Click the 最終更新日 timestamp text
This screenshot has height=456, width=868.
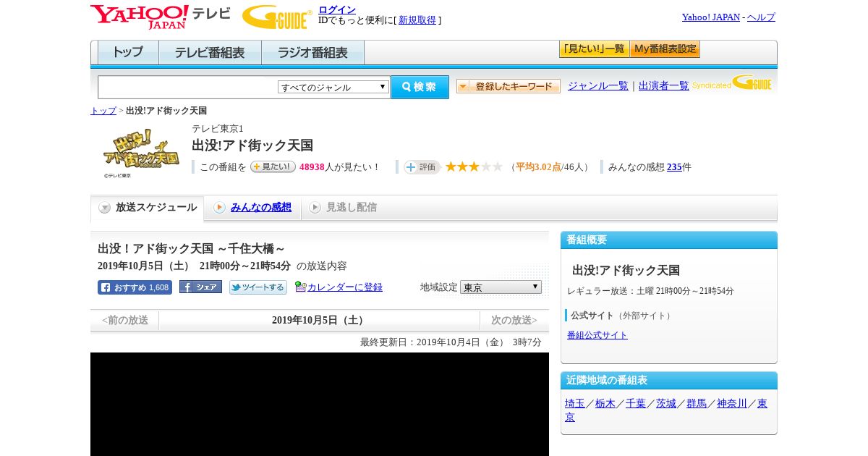point(451,342)
